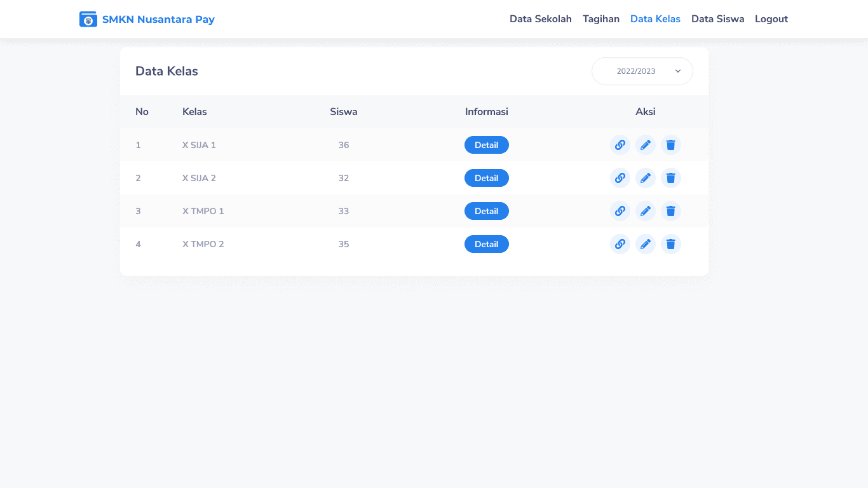Click the No column header
The width and height of the screenshot is (868, 488).
coord(142,112)
